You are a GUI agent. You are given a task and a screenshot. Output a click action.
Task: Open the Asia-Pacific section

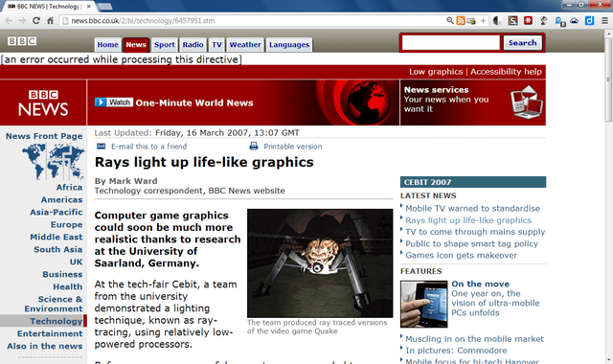pos(57,213)
